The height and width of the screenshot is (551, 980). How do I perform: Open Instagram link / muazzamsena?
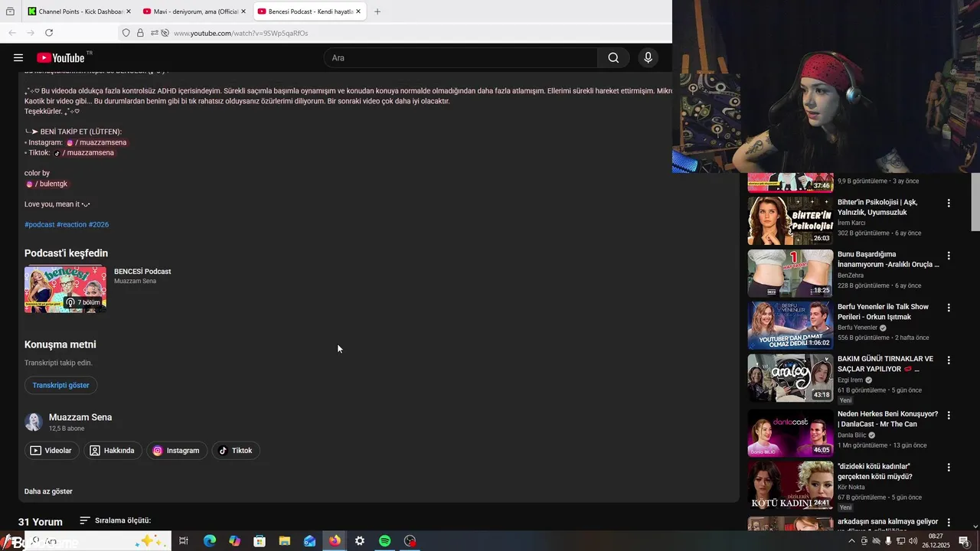click(96, 142)
